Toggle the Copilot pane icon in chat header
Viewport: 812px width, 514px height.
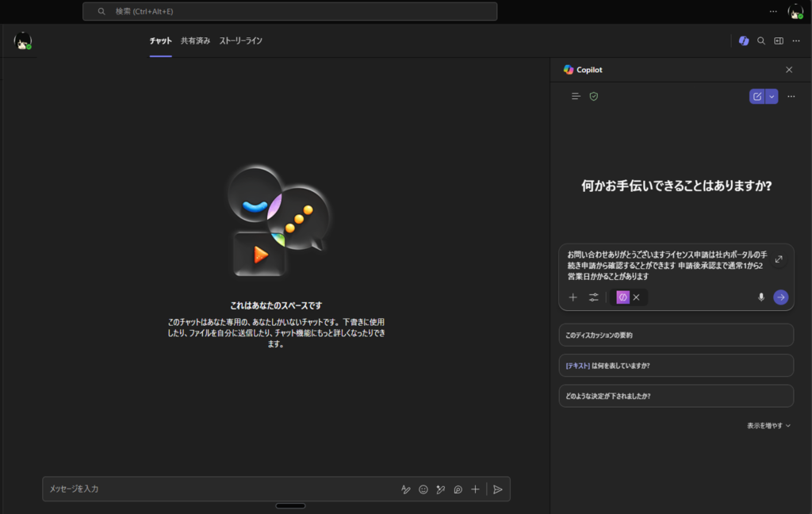click(x=743, y=40)
